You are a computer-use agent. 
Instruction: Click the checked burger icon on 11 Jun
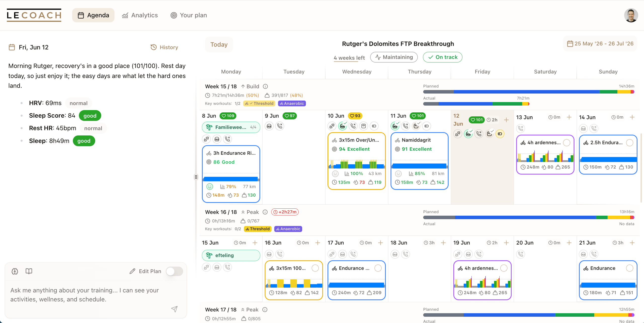(x=395, y=126)
